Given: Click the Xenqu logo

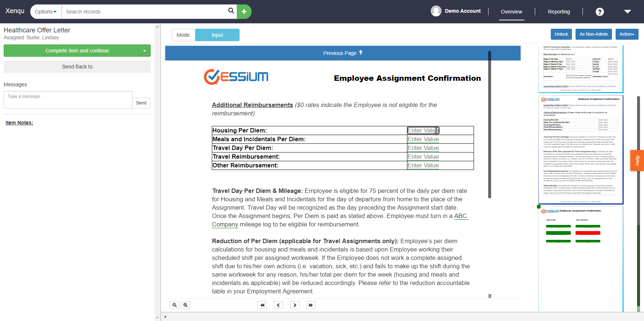Looking at the screenshot, I should (15, 11).
